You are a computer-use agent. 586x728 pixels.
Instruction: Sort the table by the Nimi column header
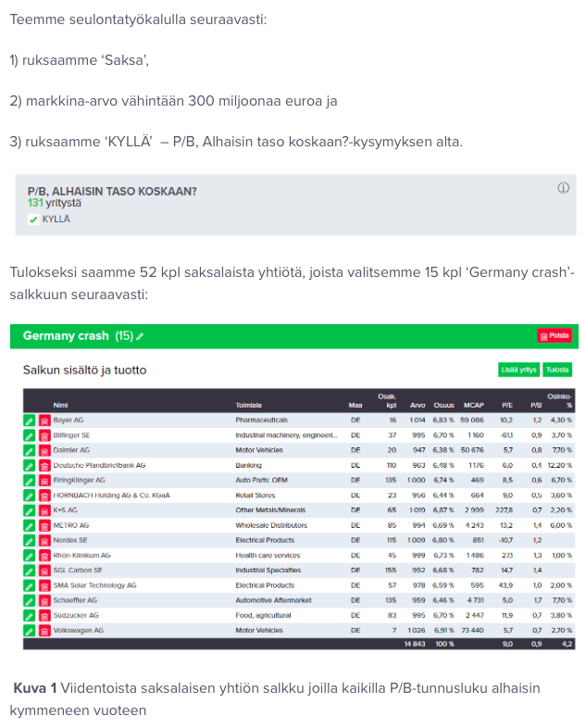click(61, 405)
